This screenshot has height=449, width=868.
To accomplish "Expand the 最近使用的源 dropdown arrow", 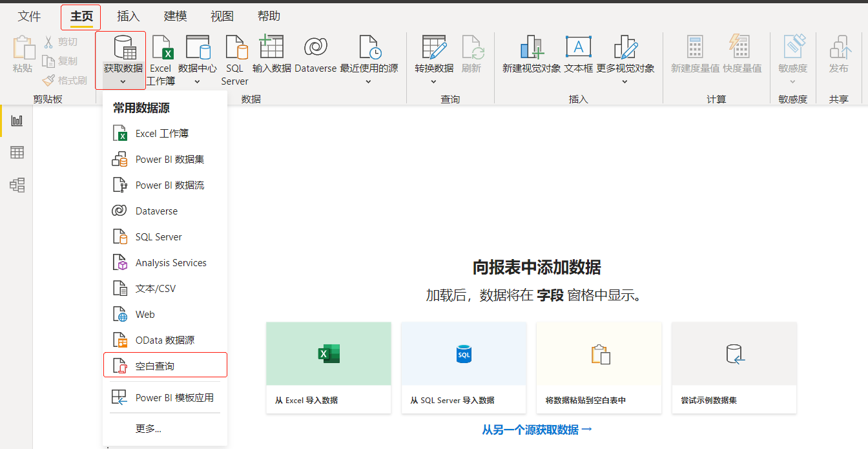I will (x=369, y=81).
